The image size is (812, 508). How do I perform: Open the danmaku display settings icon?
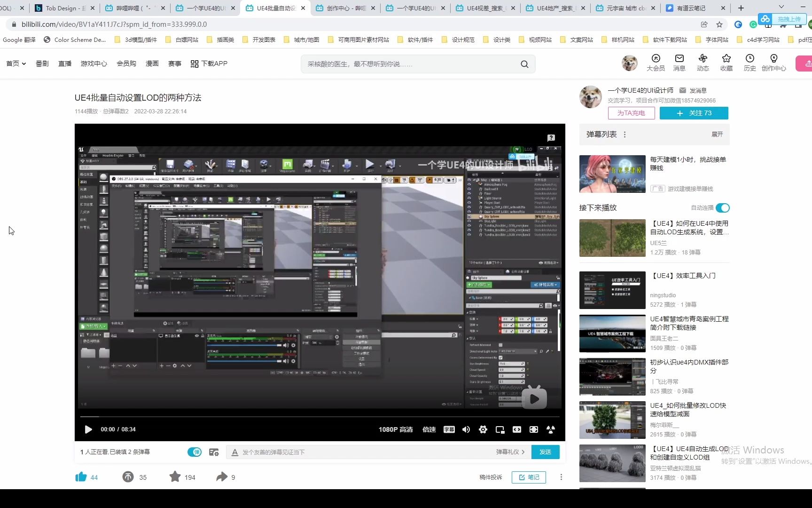pos(214,452)
